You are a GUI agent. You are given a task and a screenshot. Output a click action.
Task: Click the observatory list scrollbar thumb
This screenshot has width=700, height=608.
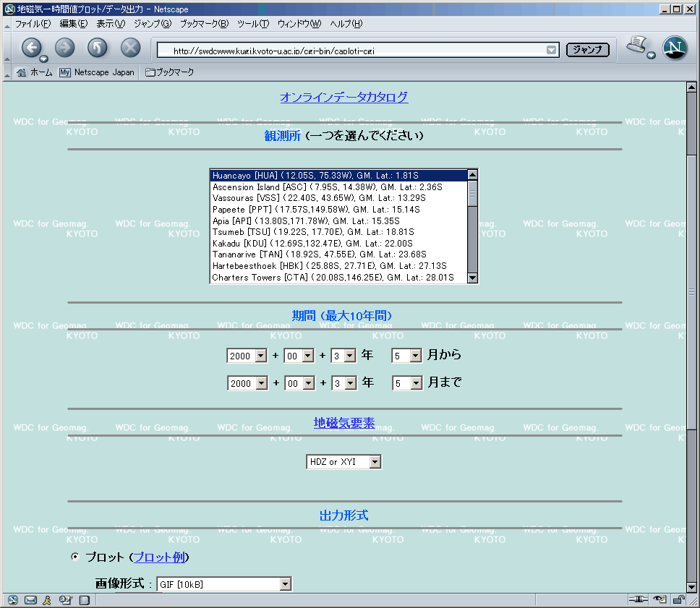(x=472, y=193)
